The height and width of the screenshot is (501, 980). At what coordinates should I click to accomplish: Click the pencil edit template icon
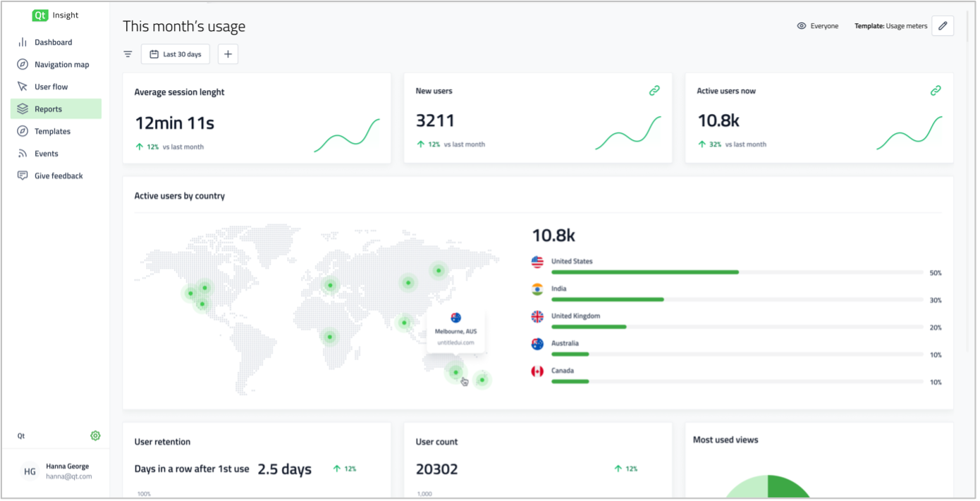click(x=943, y=26)
